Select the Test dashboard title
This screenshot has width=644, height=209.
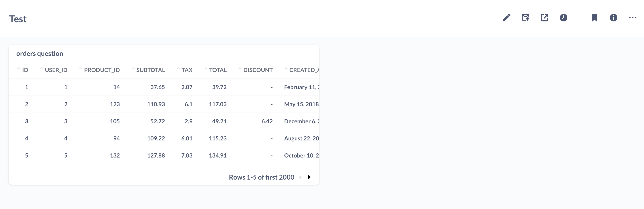tap(18, 19)
